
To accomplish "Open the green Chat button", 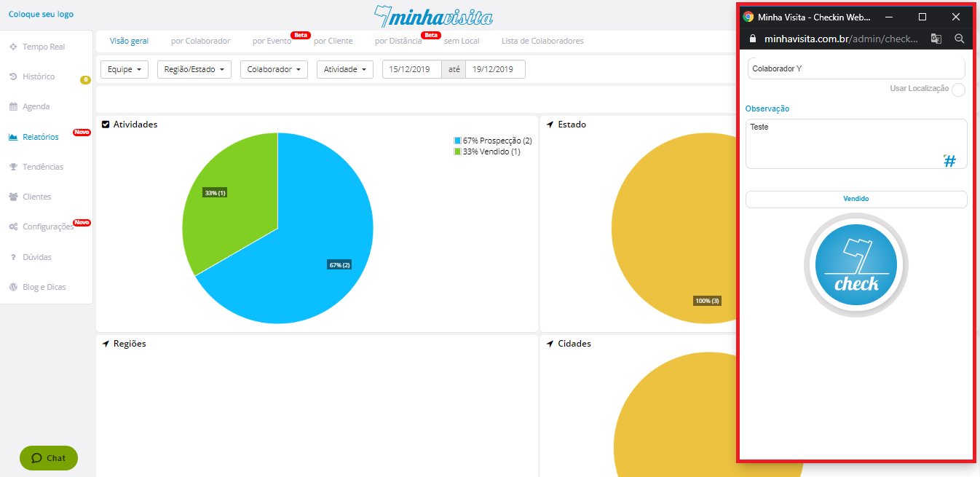I will (49, 458).
